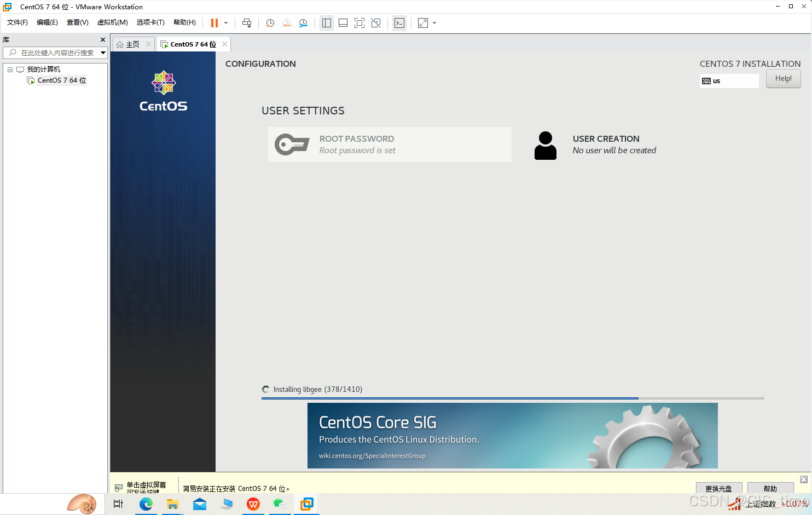Click the CentOS Core SIG banner
The height and width of the screenshot is (515, 812).
click(x=512, y=436)
